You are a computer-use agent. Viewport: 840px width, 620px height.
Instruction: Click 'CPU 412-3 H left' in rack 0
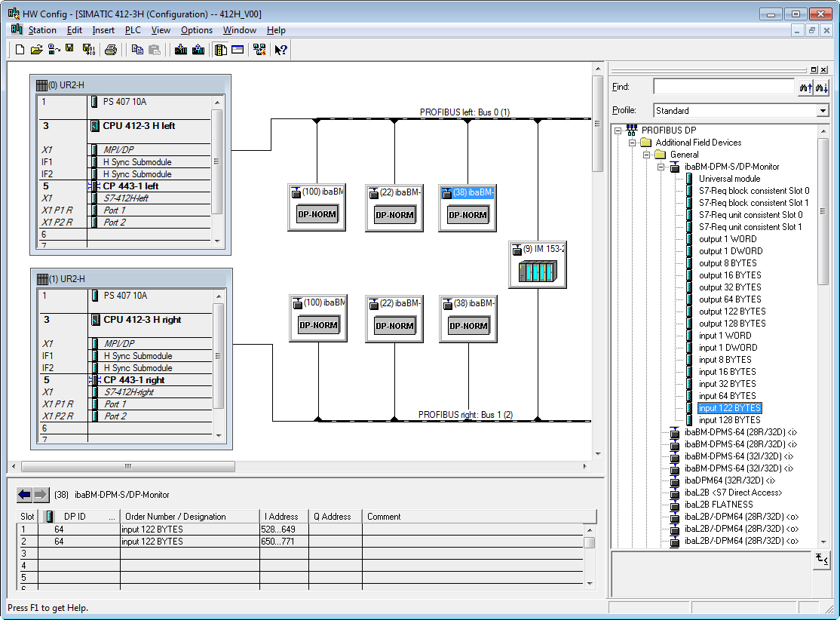click(x=139, y=126)
